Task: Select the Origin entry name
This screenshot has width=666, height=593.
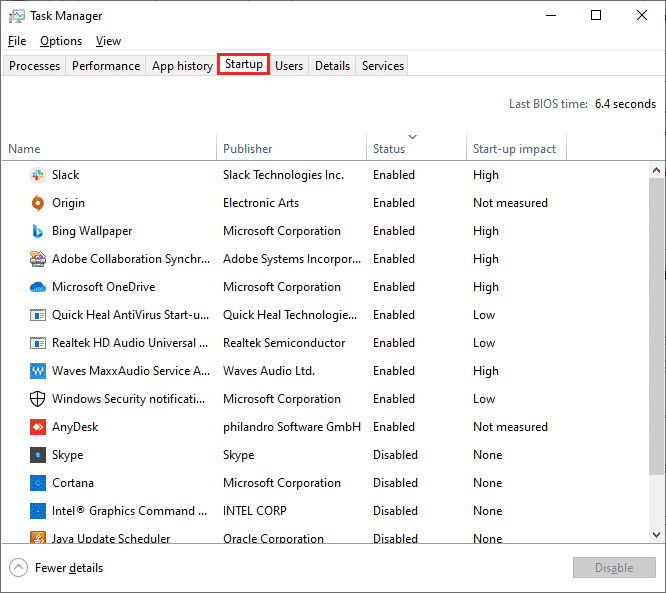Action: [68, 203]
